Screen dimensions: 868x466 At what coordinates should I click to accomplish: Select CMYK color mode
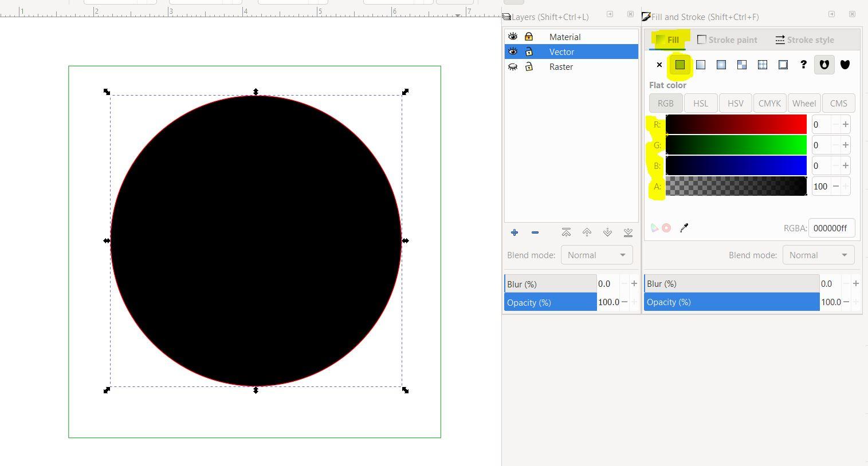coord(769,104)
